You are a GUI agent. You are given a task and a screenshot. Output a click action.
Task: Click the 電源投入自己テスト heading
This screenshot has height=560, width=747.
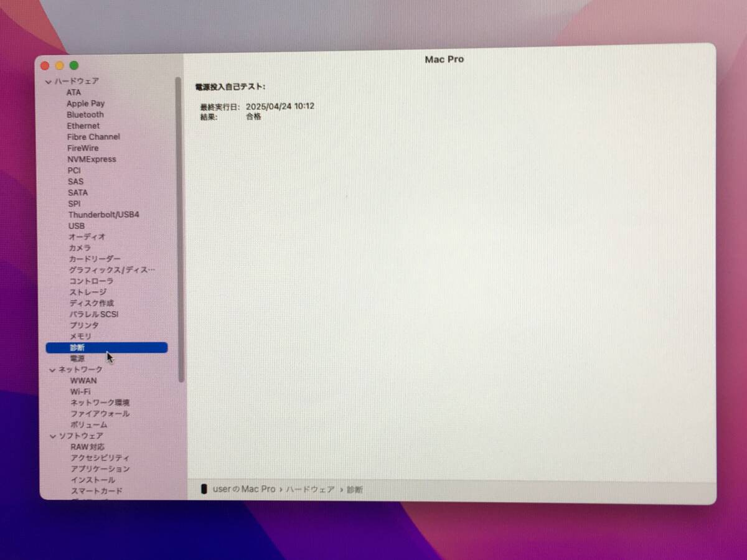230,87
